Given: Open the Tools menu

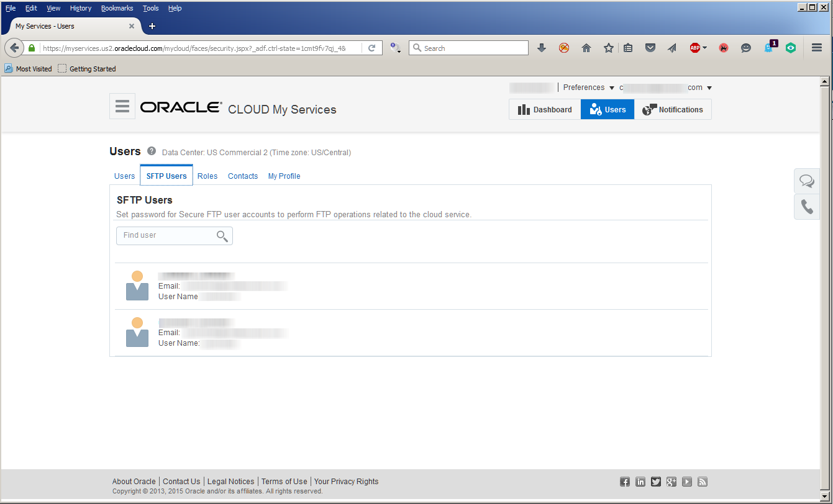Looking at the screenshot, I should tap(150, 8).
